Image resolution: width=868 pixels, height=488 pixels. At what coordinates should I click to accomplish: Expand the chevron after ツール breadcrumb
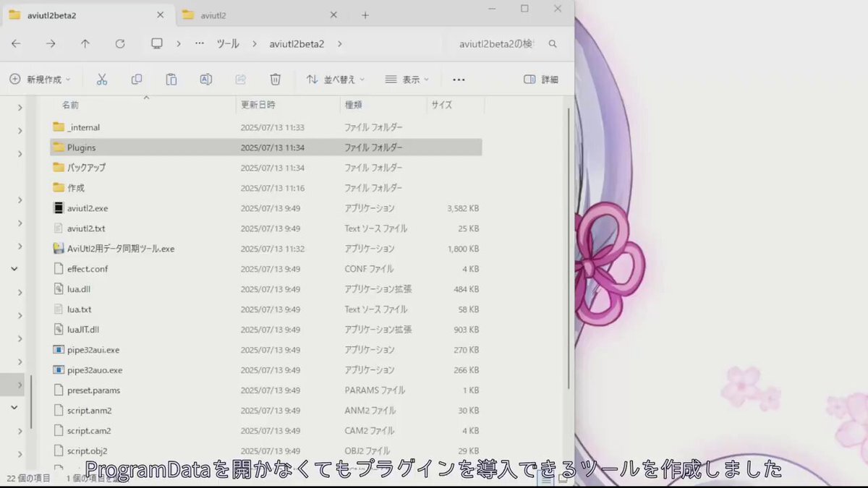pyautogui.click(x=254, y=44)
